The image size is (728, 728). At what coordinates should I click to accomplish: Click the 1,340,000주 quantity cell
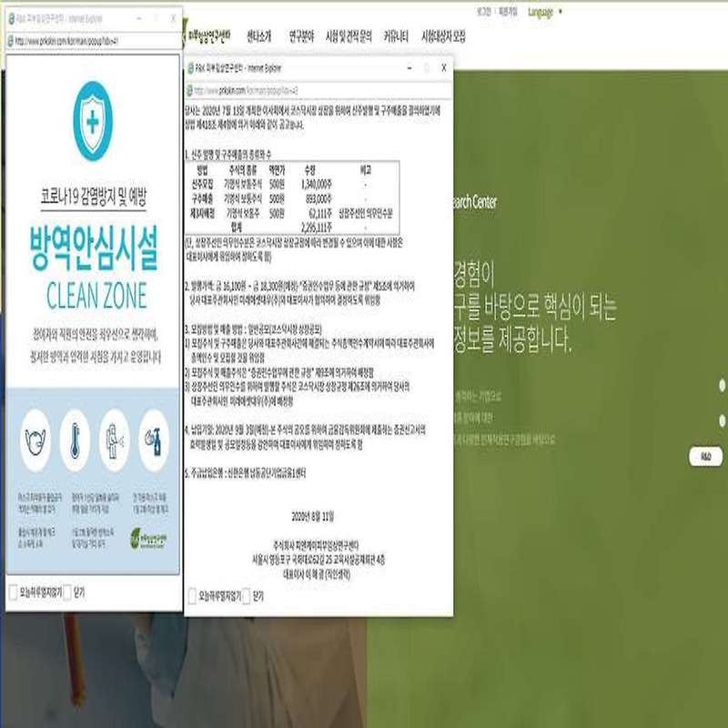[316, 185]
